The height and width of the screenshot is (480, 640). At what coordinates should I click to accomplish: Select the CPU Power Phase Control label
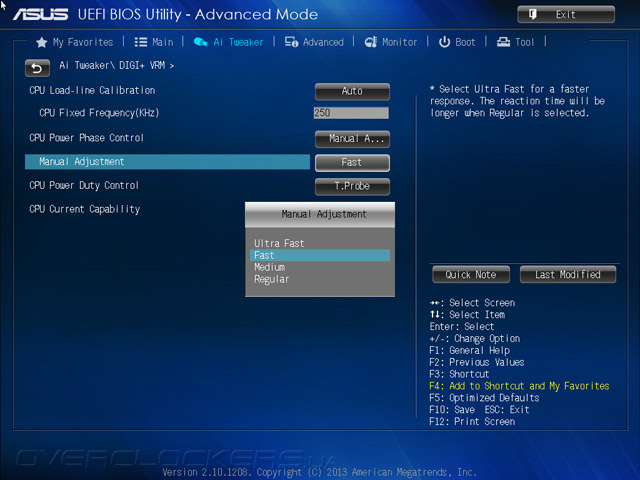(87, 138)
